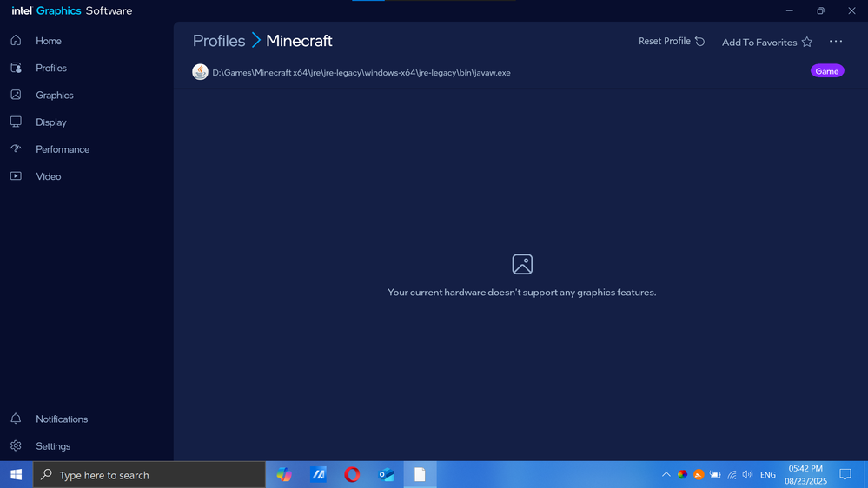Click the volume speaker tray icon
The width and height of the screenshot is (868, 488).
747,475
